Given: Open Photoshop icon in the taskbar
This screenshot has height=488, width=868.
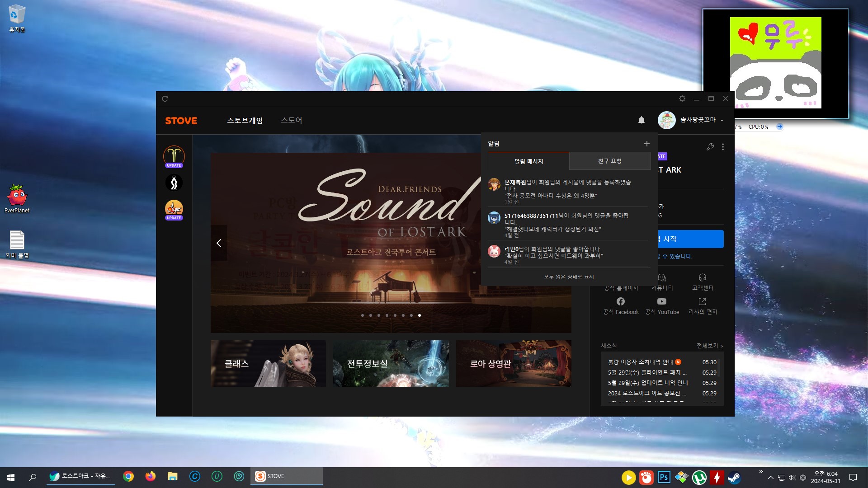Looking at the screenshot, I should pyautogui.click(x=664, y=477).
